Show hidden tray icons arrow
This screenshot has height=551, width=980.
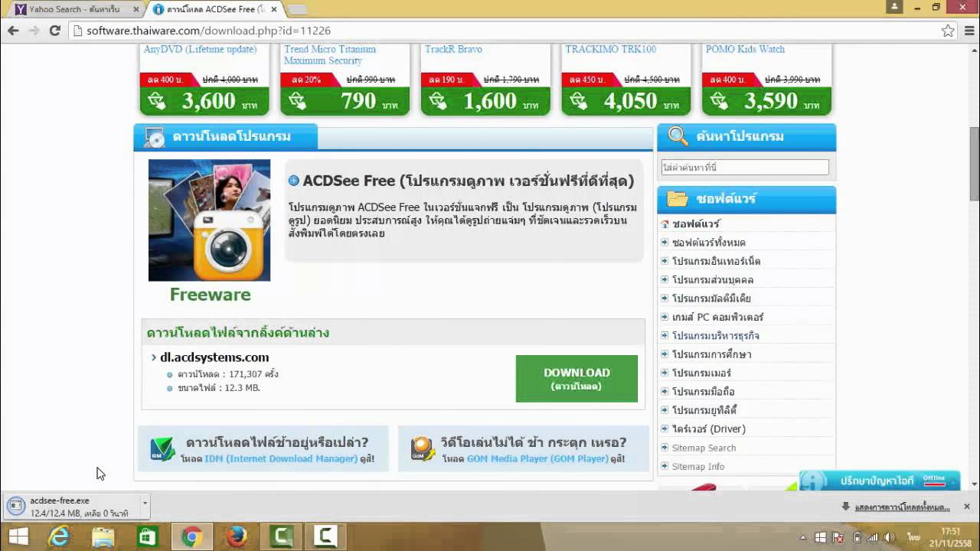pyautogui.click(x=802, y=537)
